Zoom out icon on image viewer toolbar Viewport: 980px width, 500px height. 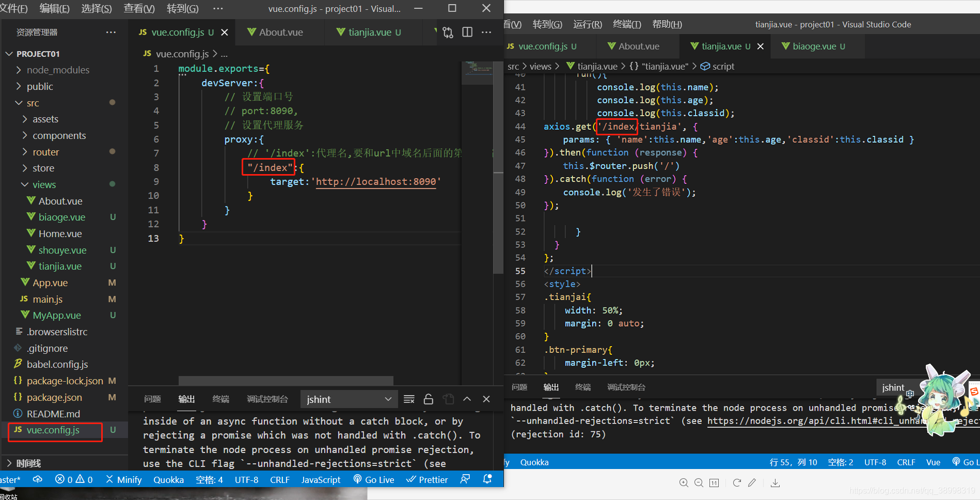[x=699, y=482]
